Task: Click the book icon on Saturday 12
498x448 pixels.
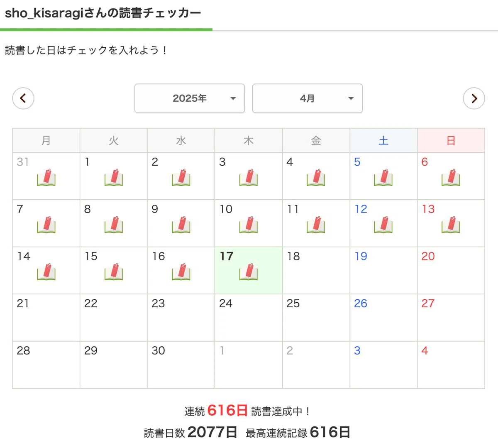Action: [383, 225]
